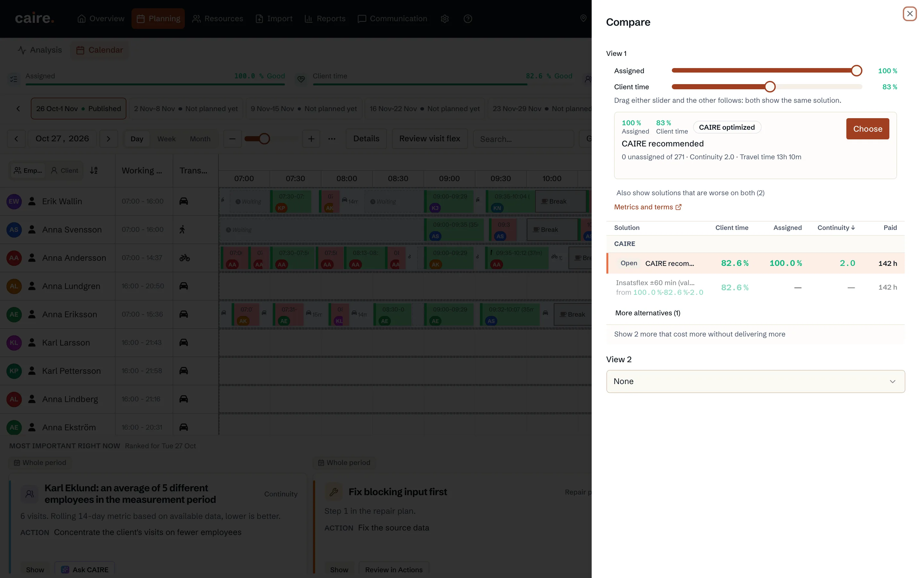Click the zoom in plus button
Screen dimensions: 924x578
pyautogui.click(x=311, y=139)
